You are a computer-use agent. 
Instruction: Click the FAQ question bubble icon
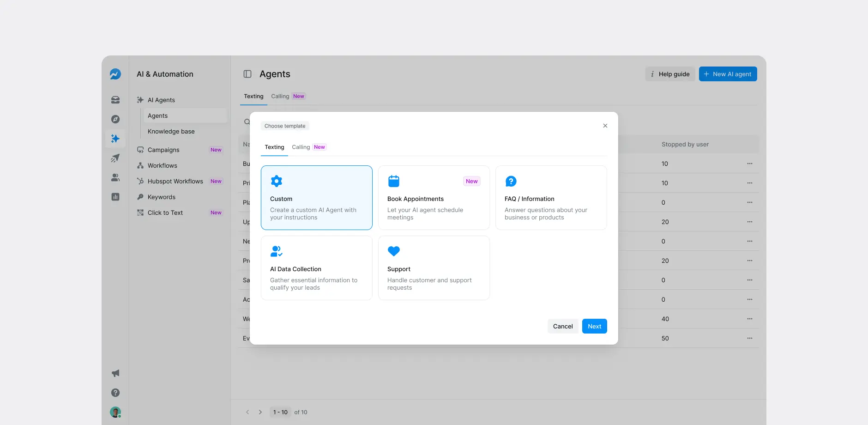(511, 181)
